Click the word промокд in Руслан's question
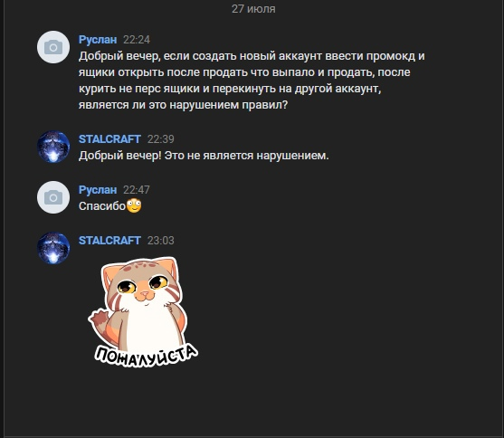The height and width of the screenshot is (438, 504). (391, 56)
